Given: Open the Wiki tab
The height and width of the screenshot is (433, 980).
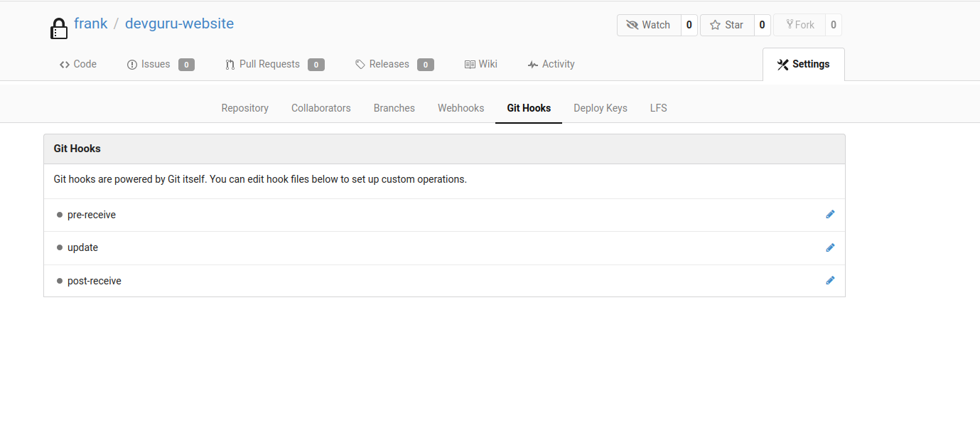Looking at the screenshot, I should [x=481, y=64].
